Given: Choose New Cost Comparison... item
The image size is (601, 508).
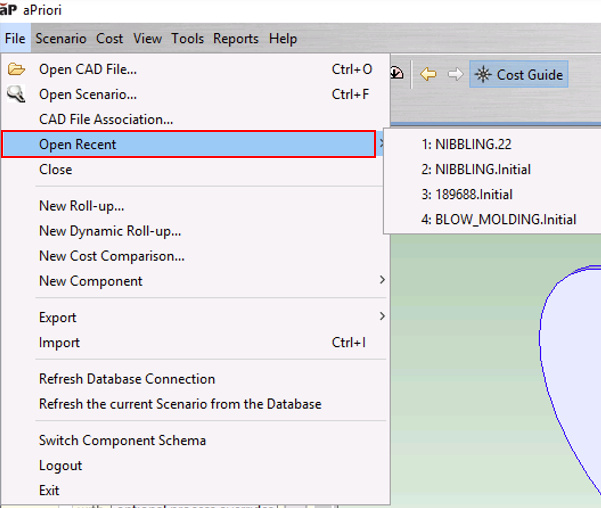Looking at the screenshot, I should coord(195,256).
